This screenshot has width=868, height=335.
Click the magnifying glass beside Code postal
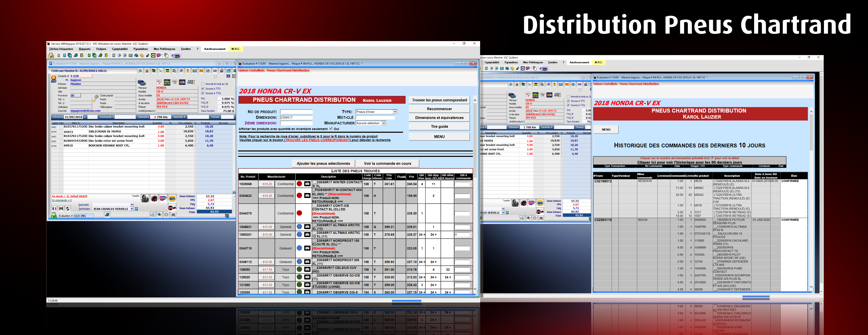[x=96, y=98]
